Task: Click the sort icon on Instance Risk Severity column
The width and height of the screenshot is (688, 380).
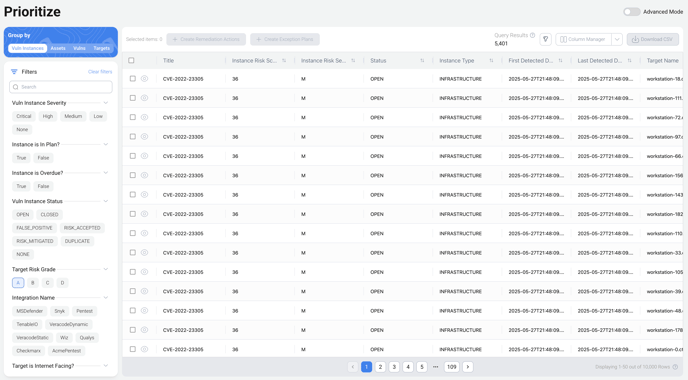Action: [x=353, y=61]
